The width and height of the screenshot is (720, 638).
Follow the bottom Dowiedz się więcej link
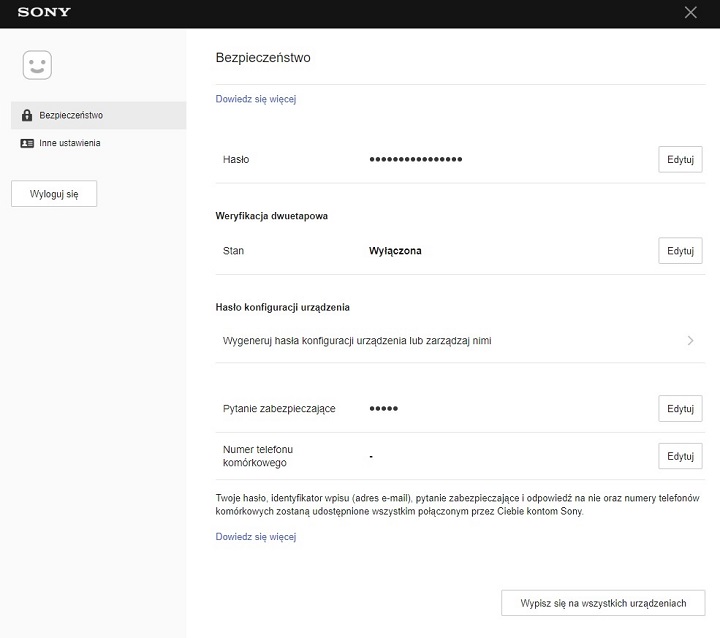[x=256, y=537]
